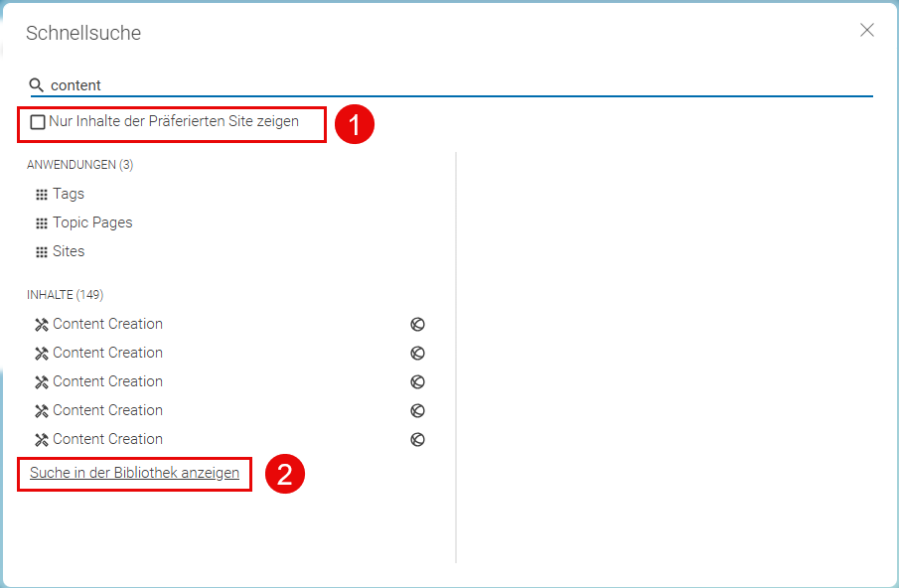
Task: Click the globe icon of the last Content Creation result
Action: point(417,440)
